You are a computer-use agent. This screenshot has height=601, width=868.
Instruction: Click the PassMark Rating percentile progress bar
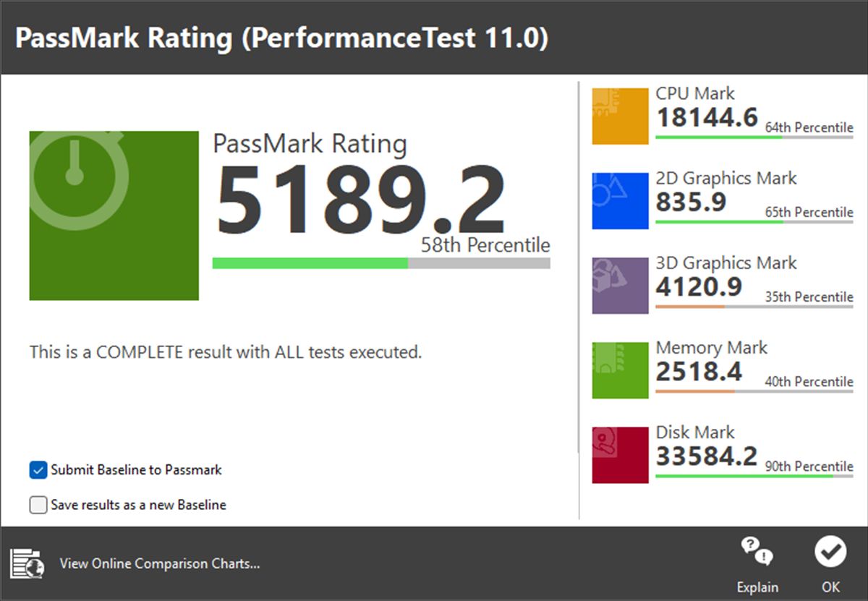(380, 263)
